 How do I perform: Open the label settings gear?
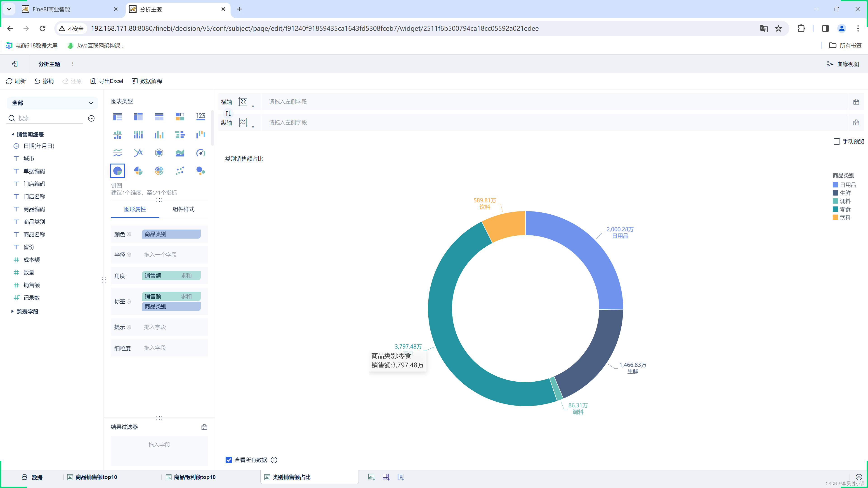click(x=129, y=301)
